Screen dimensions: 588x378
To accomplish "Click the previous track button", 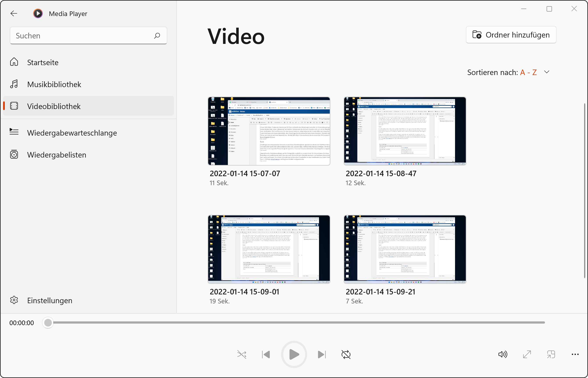I will (x=266, y=355).
